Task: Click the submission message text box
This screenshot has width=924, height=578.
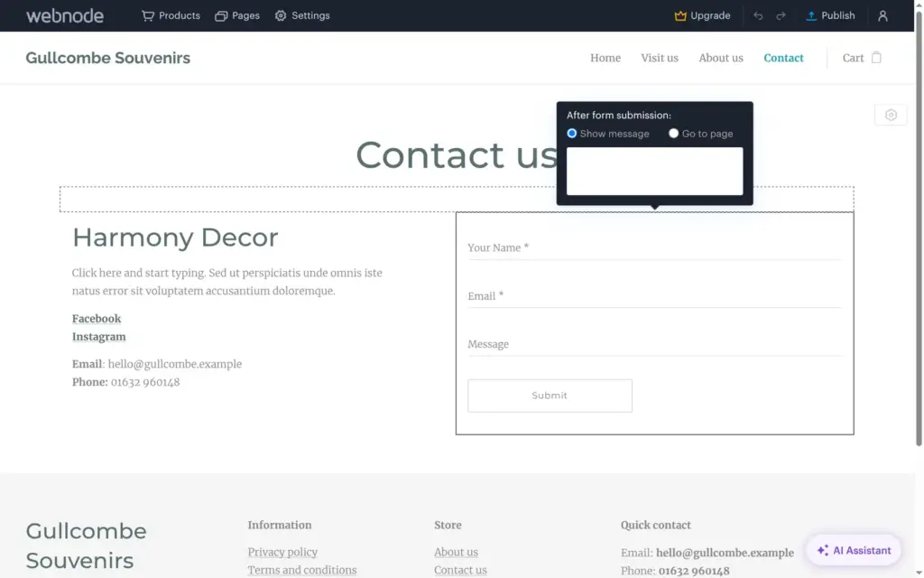Action: pos(654,171)
